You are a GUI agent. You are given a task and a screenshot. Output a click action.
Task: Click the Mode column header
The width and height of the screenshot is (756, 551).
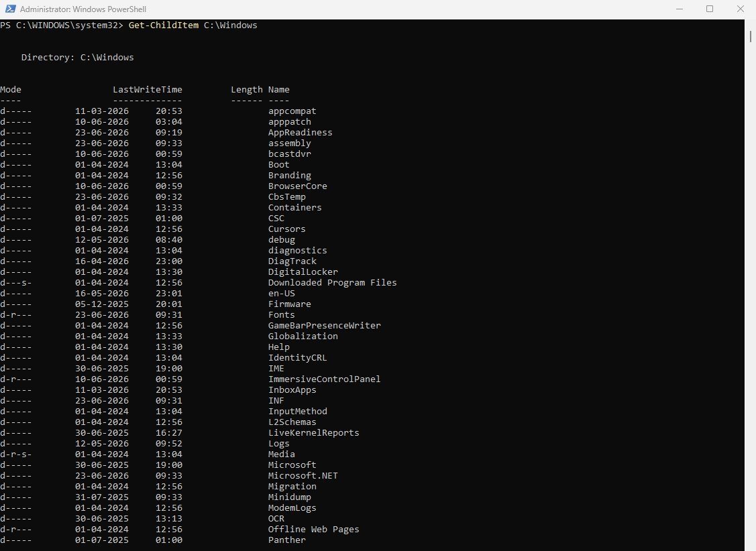[11, 90]
